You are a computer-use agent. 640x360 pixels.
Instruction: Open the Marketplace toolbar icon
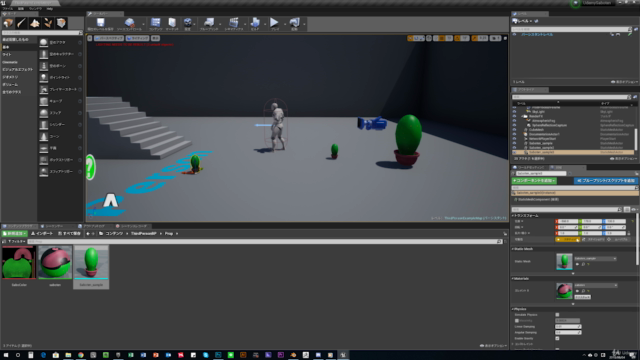click(x=172, y=22)
